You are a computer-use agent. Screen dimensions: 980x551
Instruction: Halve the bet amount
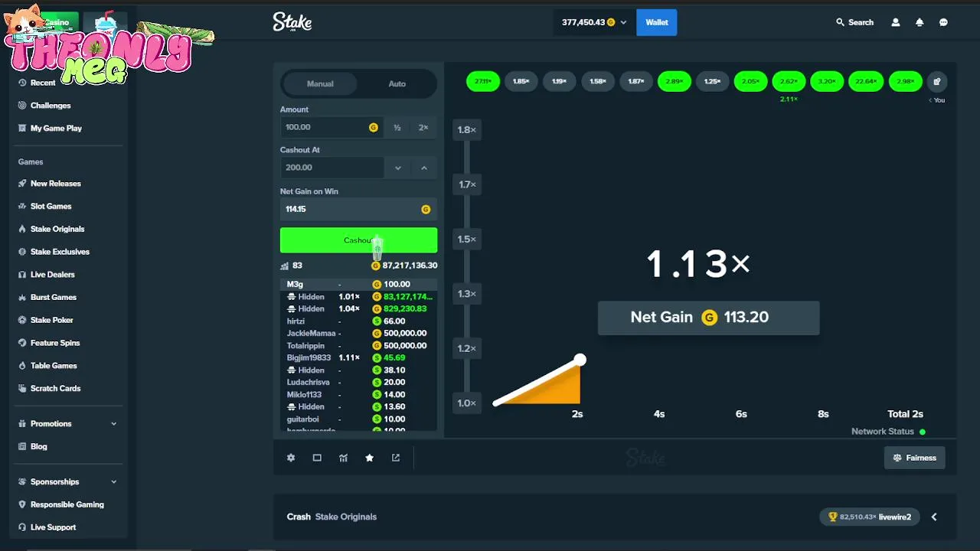(397, 128)
